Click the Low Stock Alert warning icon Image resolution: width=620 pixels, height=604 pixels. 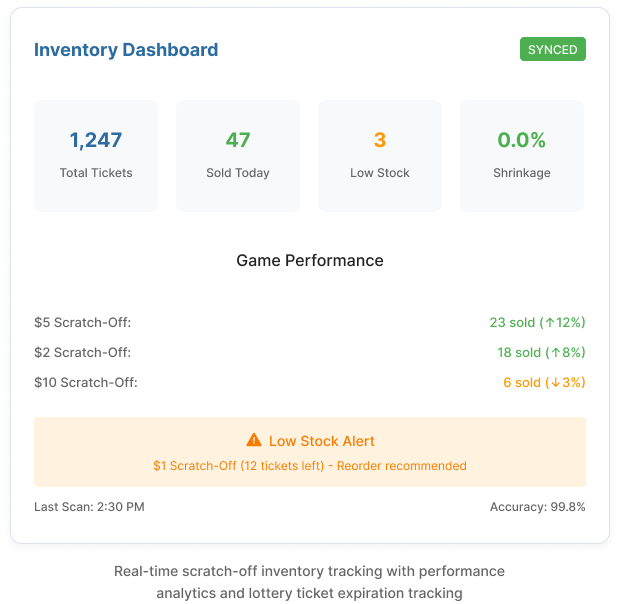tap(253, 440)
